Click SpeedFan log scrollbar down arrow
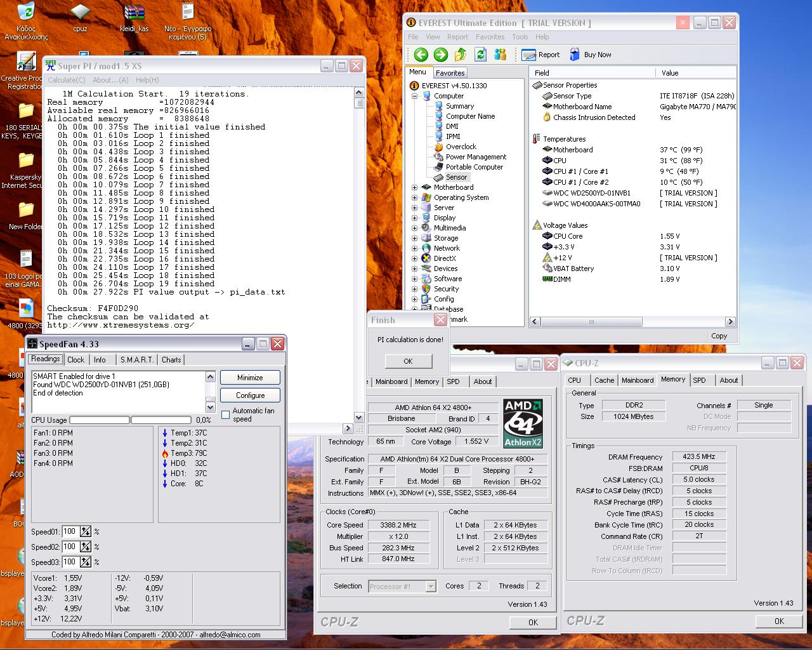812x650 pixels. (211, 406)
